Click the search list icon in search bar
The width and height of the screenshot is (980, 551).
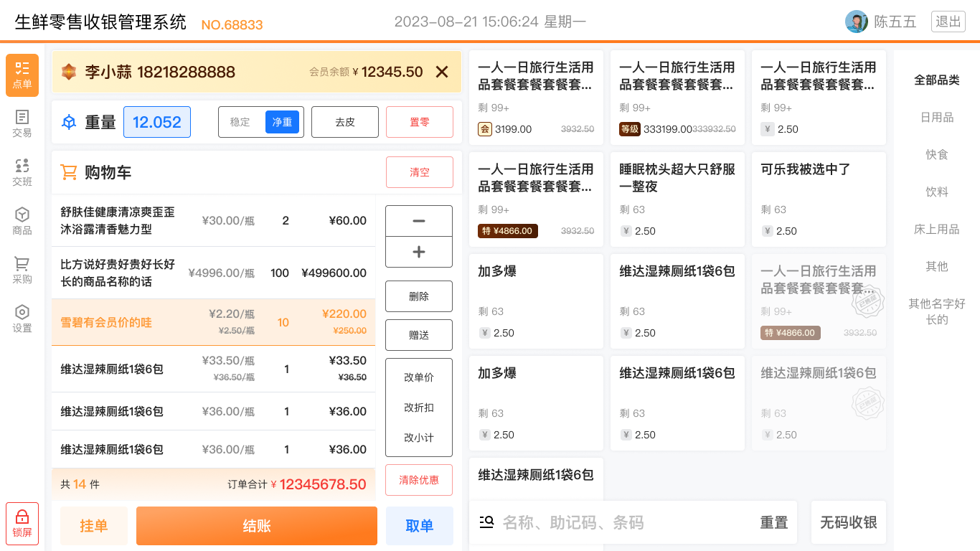(x=486, y=522)
